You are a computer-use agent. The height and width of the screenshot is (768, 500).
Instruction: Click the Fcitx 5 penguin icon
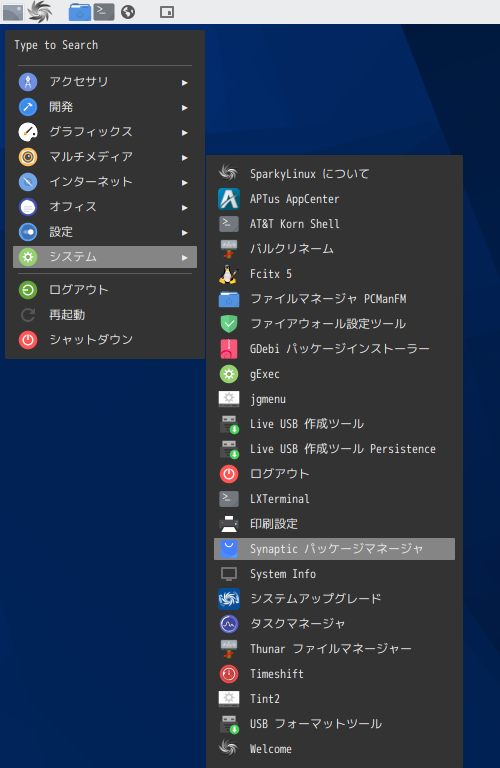[228, 274]
